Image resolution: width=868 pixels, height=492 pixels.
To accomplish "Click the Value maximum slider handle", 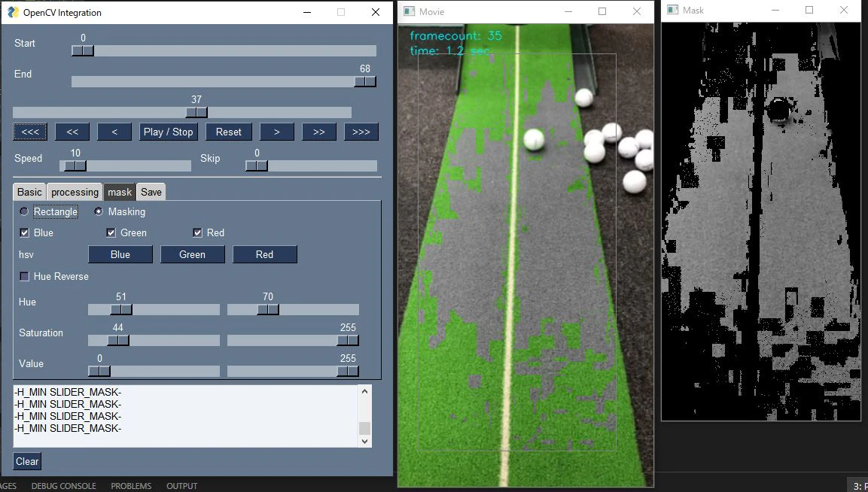I will (349, 372).
